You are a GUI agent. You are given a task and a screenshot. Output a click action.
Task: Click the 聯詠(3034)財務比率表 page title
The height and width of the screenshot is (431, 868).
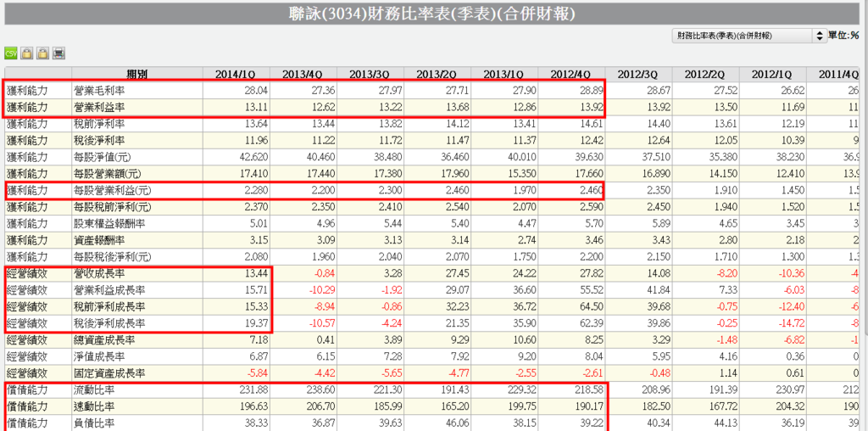(432, 14)
